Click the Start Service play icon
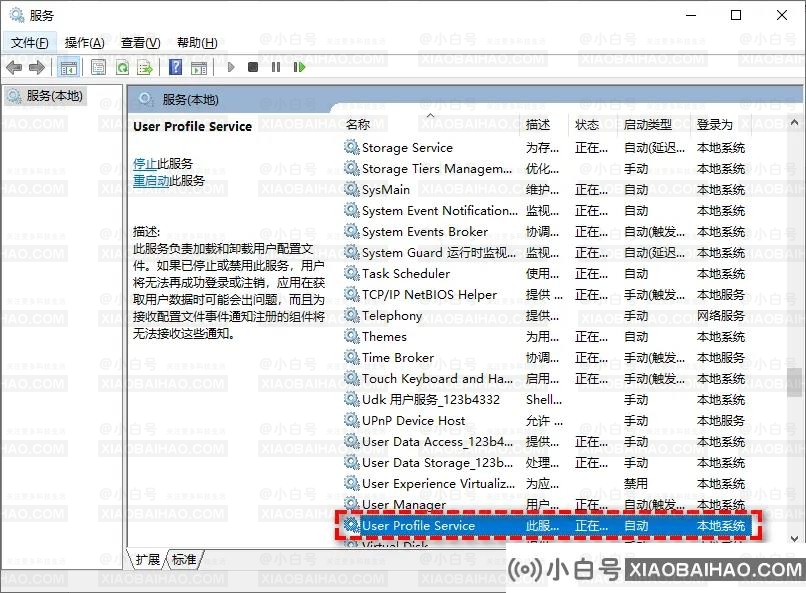 [231, 67]
